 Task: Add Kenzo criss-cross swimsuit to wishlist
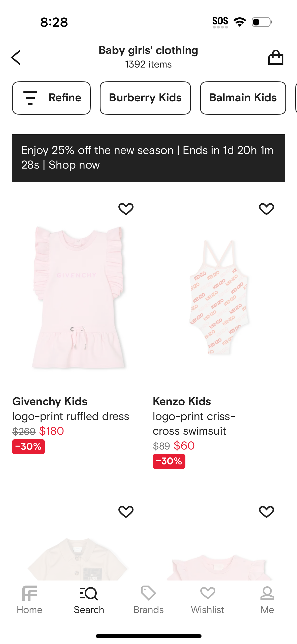click(x=266, y=209)
